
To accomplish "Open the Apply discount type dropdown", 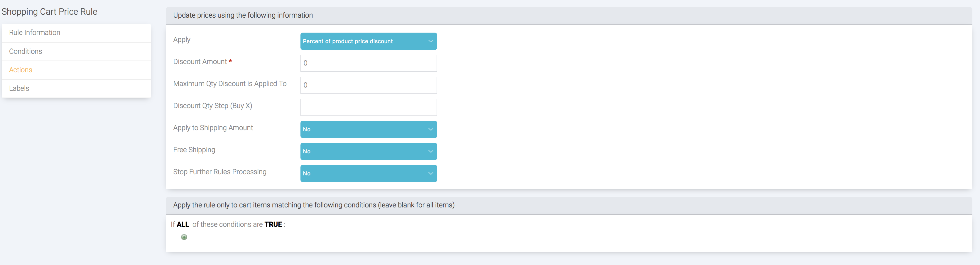I will click(x=368, y=41).
